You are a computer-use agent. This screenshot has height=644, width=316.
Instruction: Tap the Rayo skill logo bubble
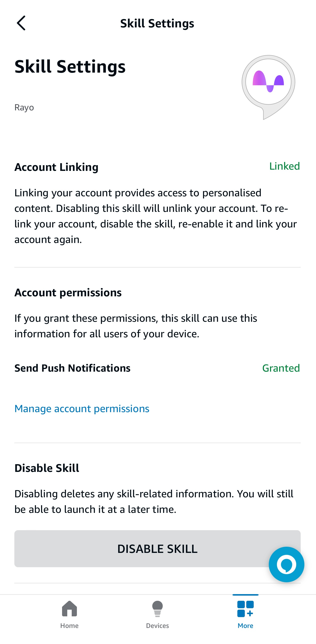pyautogui.click(x=269, y=87)
